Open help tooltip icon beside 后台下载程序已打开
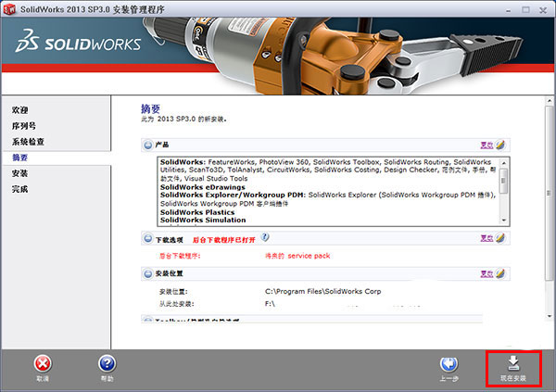Image resolution: width=556 pixels, height=392 pixels. (265, 237)
